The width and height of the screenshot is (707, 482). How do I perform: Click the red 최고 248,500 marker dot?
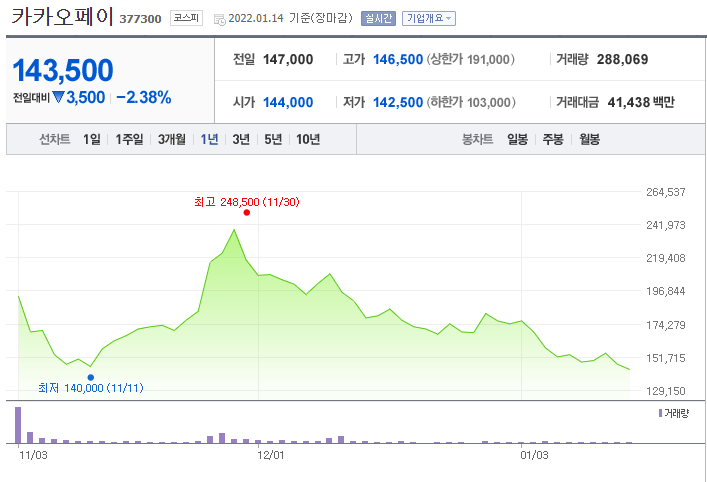point(247,213)
